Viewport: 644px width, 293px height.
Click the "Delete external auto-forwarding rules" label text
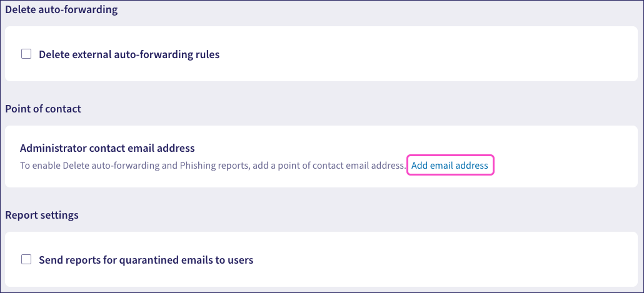point(129,54)
